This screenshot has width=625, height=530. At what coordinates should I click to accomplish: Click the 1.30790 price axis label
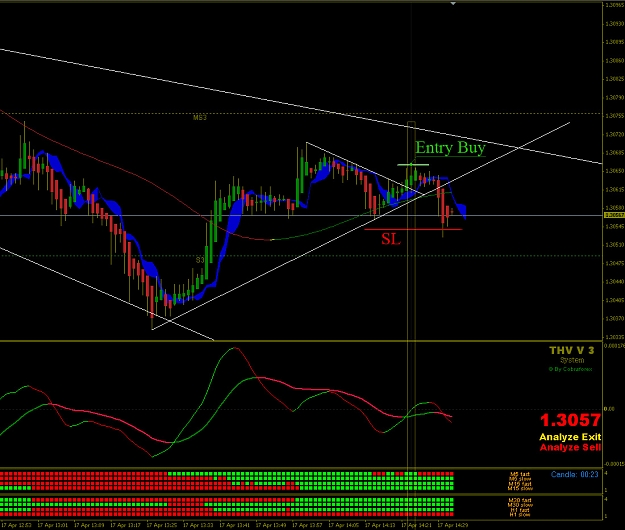click(x=614, y=97)
